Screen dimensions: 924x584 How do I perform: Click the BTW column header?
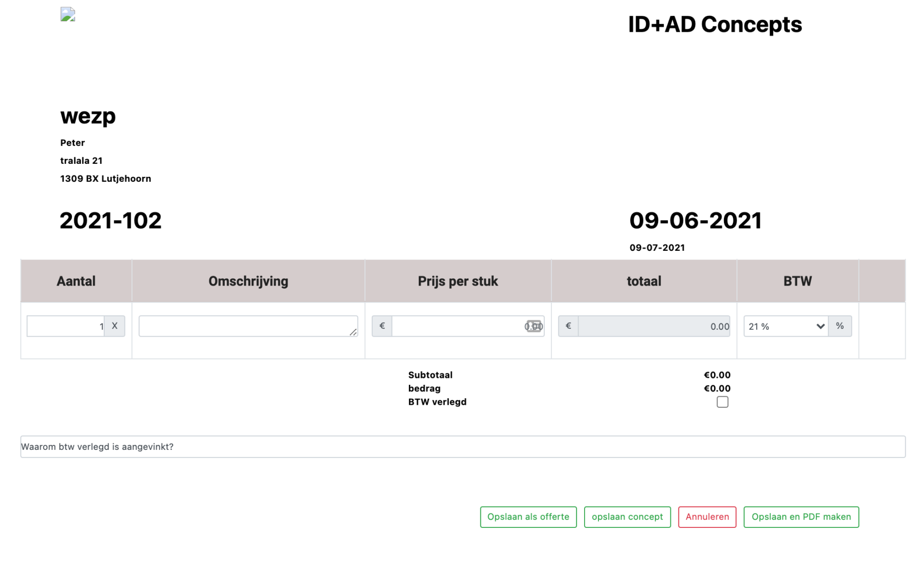coord(797,281)
